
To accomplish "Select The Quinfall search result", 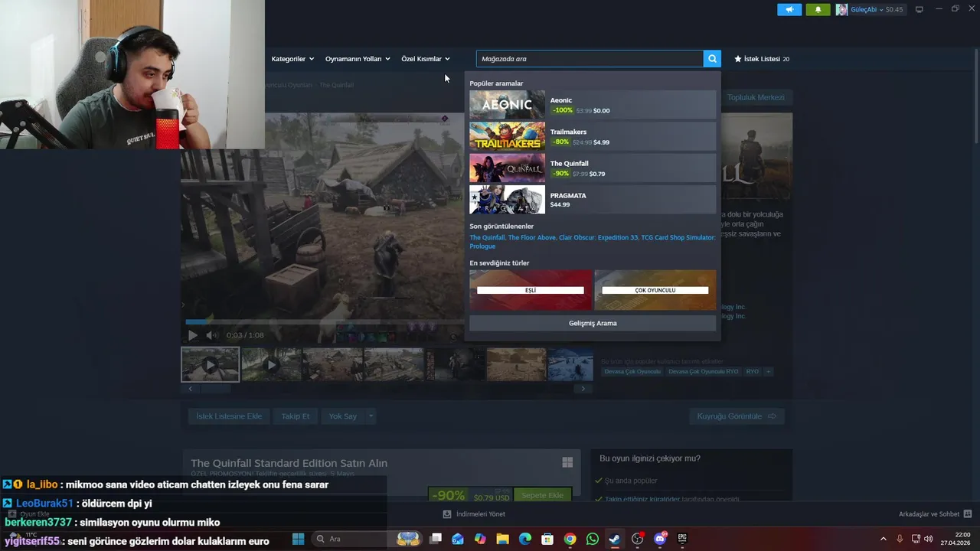I will 593,168.
